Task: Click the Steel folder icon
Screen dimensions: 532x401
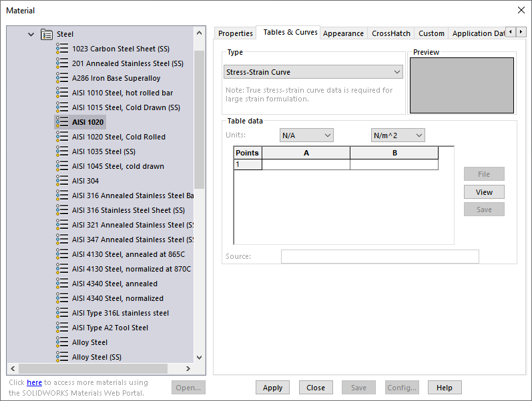Action: point(47,34)
